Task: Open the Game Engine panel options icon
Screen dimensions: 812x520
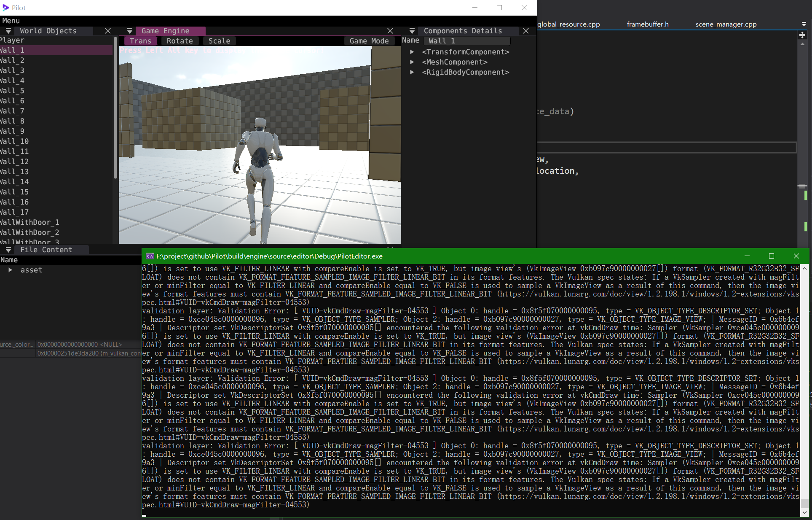Action: point(129,30)
